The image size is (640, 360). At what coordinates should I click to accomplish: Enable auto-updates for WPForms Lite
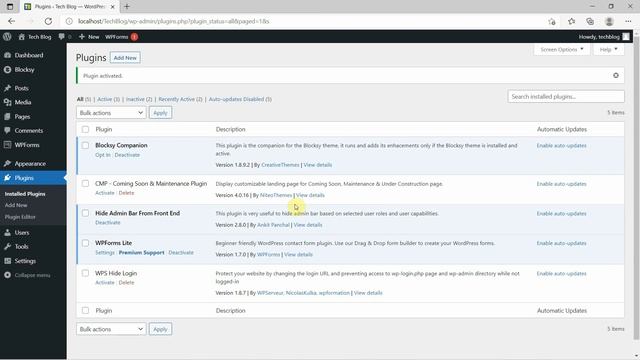561,243
